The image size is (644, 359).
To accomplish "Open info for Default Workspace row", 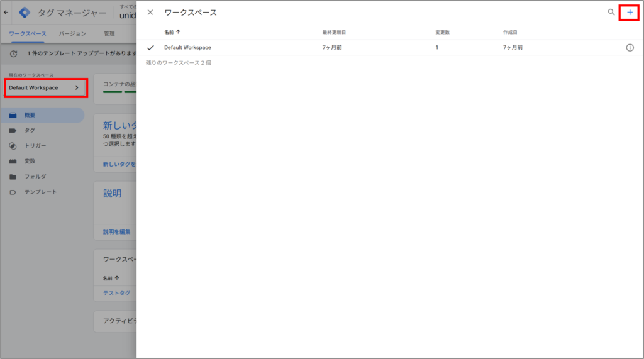I will click(630, 48).
